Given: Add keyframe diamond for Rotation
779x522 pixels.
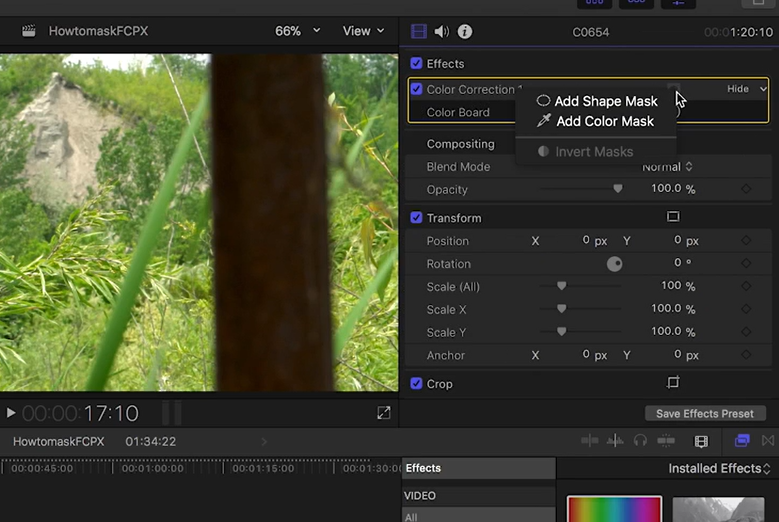Looking at the screenshot, I should coord(746,263).
